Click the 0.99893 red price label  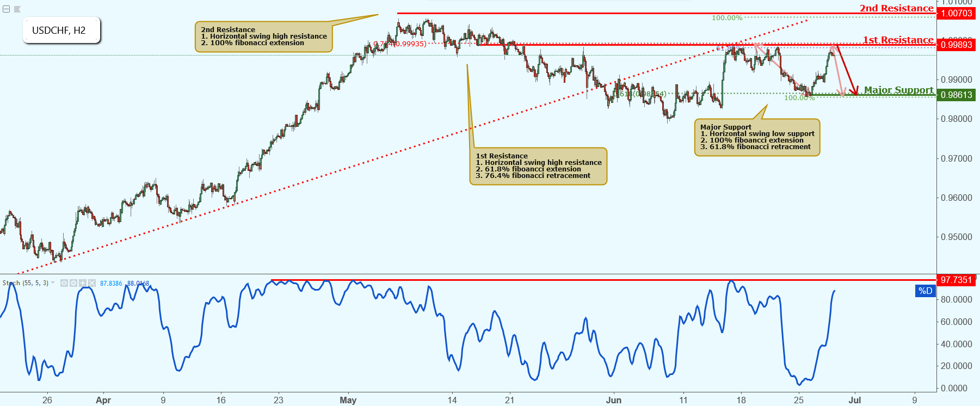[x=956, y=45]
